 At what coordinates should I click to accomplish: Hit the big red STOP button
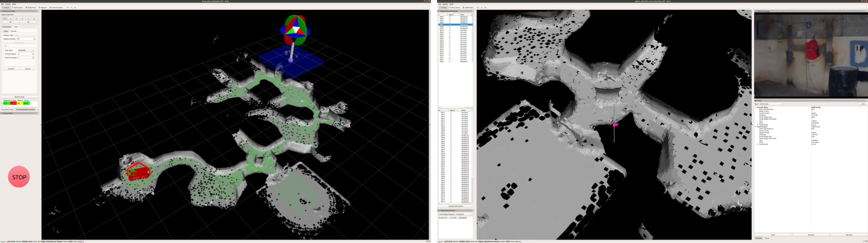click(x=19, y=177)
